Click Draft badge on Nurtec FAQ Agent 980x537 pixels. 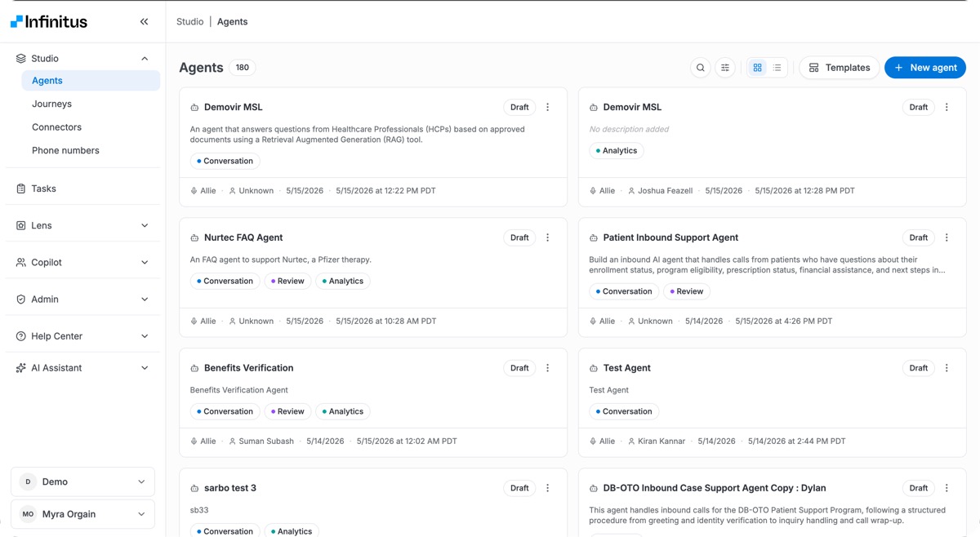pyautogui.click(x=519, y=237)
